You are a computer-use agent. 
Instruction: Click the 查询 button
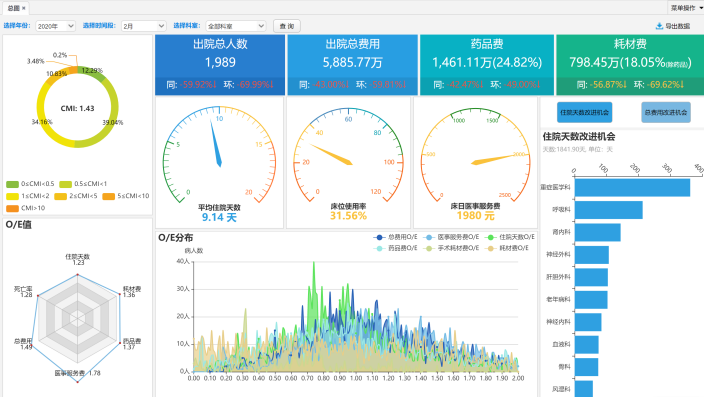click(287, 26)
